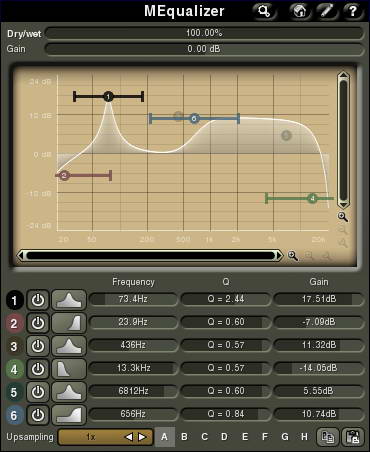Change band 6 high-shelf filter type
The width and height of the screenshot is (370, 452).
click(69, 415)
